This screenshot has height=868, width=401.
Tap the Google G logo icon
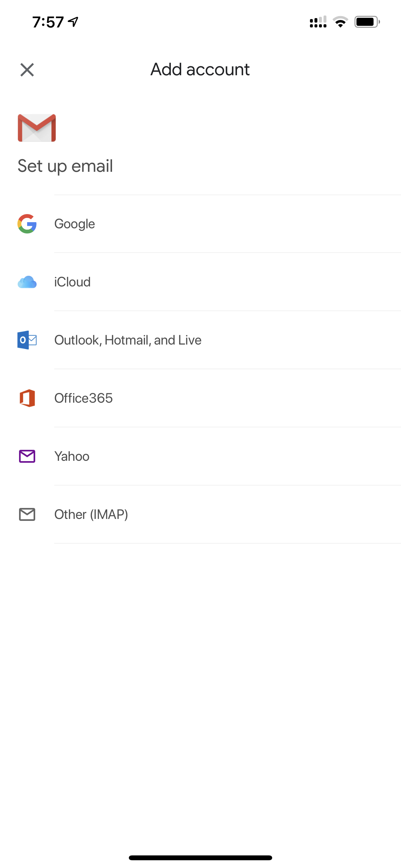tap(27, 224)
